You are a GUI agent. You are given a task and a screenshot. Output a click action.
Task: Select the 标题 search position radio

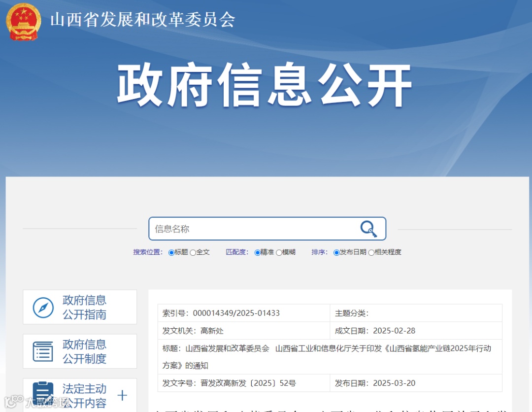[x=171, y=252]
